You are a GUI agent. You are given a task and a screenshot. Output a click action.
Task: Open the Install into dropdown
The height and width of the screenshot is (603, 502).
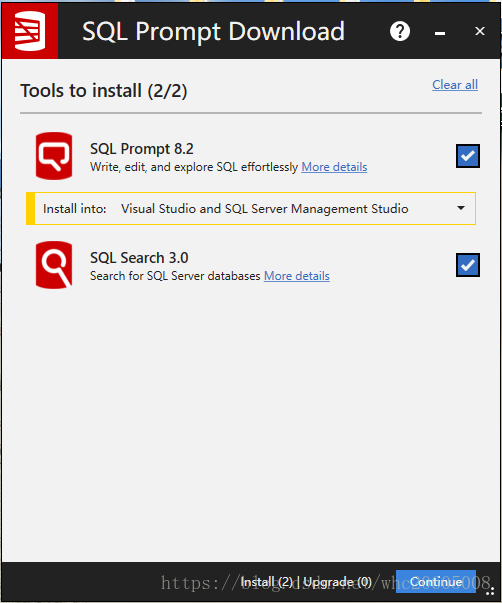251,208
